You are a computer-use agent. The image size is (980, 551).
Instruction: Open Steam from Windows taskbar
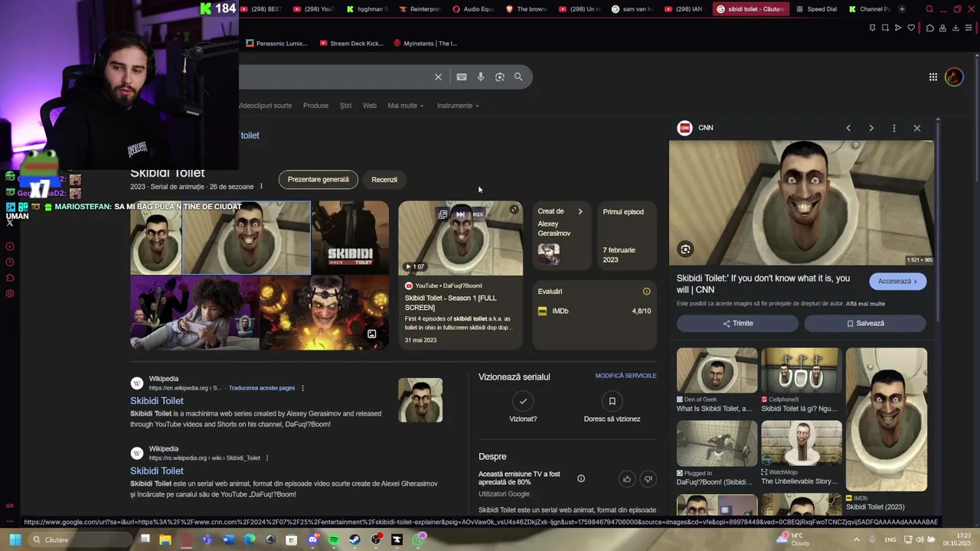(x=354, y=540)
